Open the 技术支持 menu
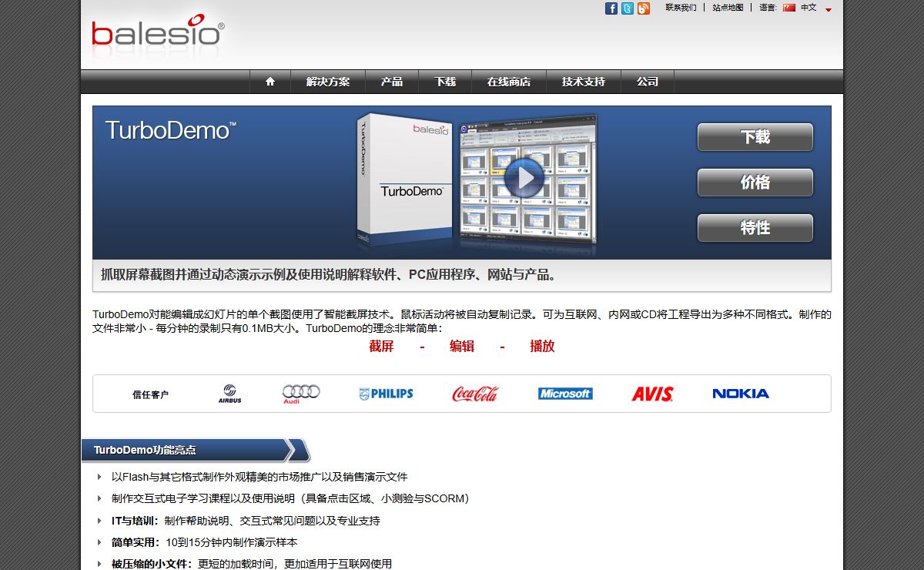This screenshot has width=924, height=570. (584, 82)
